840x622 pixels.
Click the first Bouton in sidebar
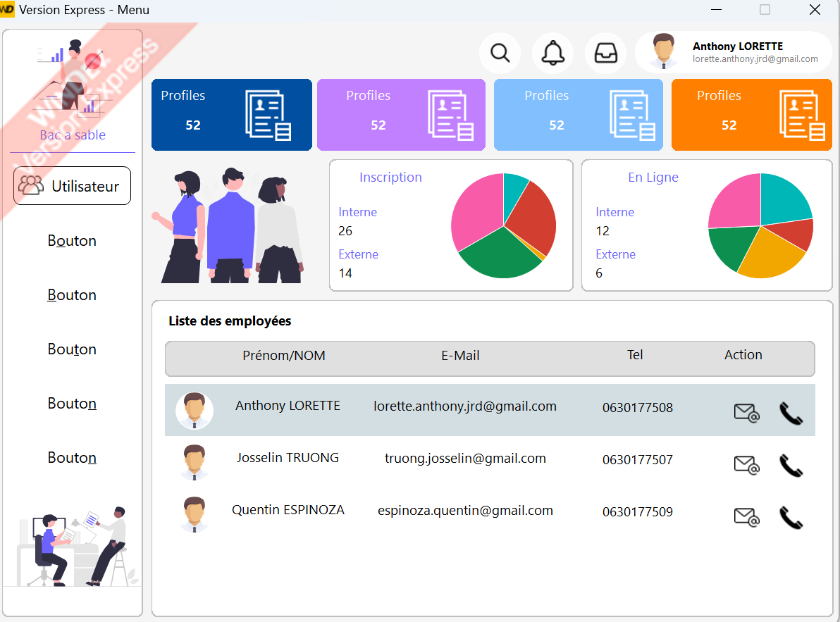tap(72, 241)
